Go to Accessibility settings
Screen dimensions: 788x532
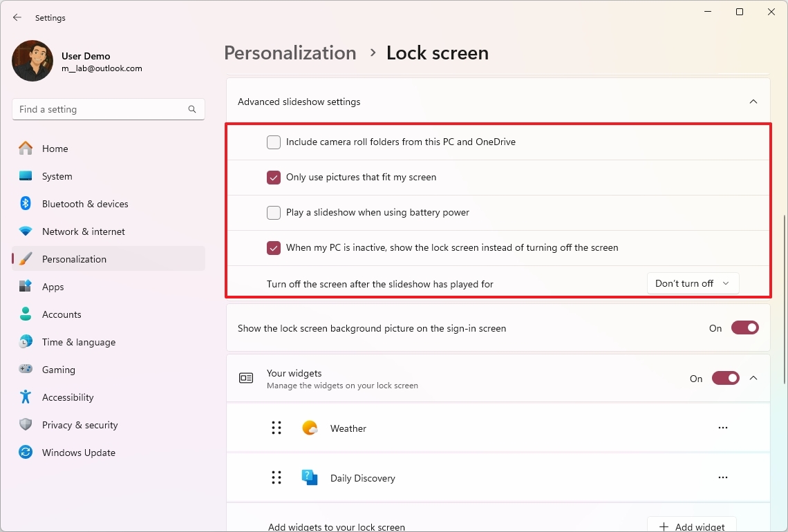point(68,397)
